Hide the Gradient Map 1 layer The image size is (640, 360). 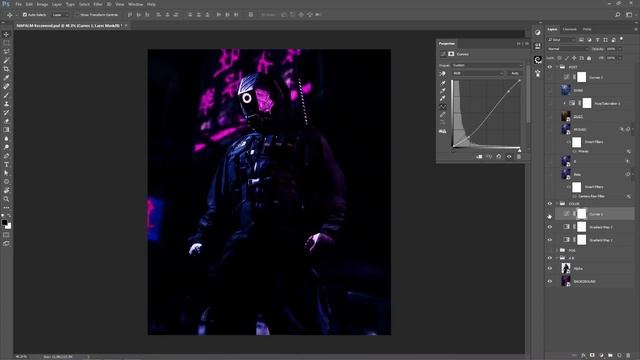(550, 240)
